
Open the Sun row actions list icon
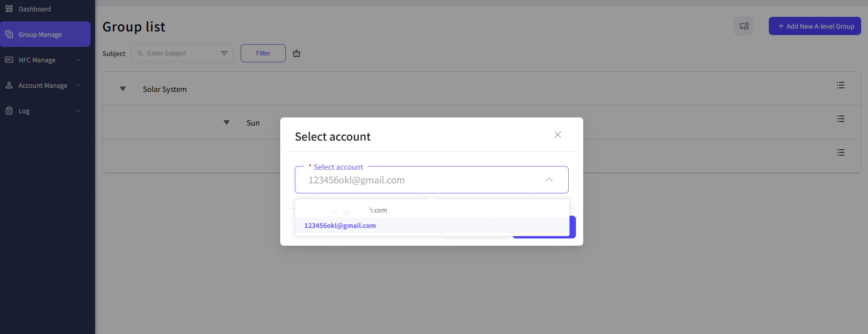click(x=840, y=119)
